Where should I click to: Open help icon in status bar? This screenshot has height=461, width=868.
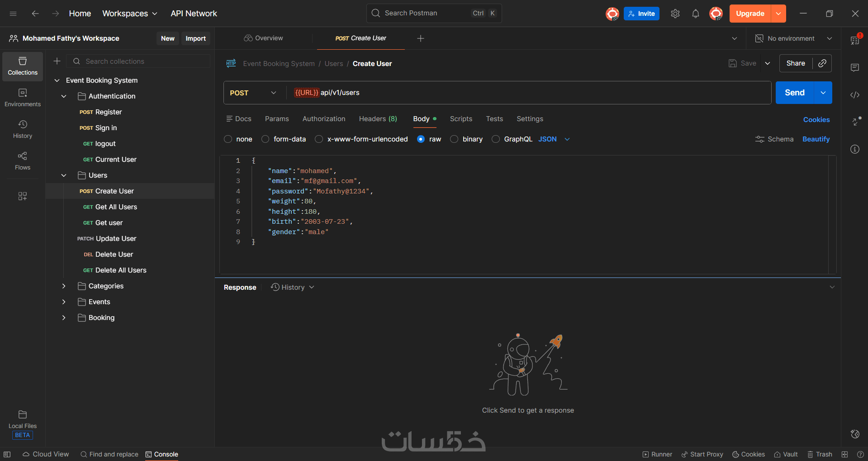coord(860,454)
